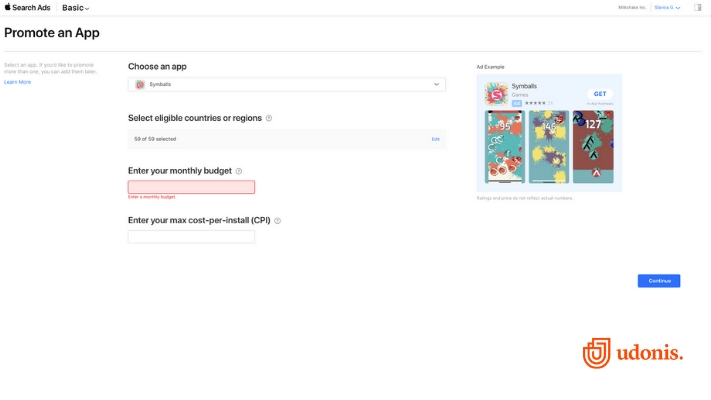Focus the max CPI input field
Image resolution: width=711 pixels, height=400 pixels.
(191, 237)
